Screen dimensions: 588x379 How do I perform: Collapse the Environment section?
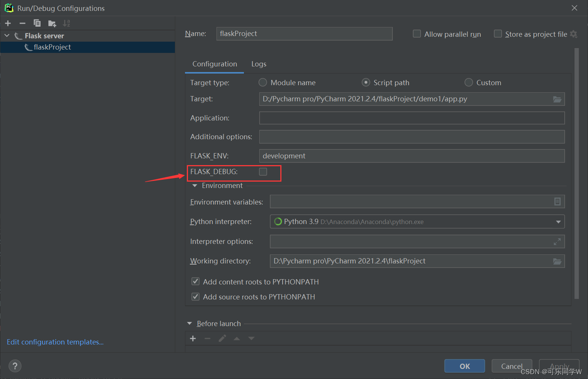pos(195,186)
